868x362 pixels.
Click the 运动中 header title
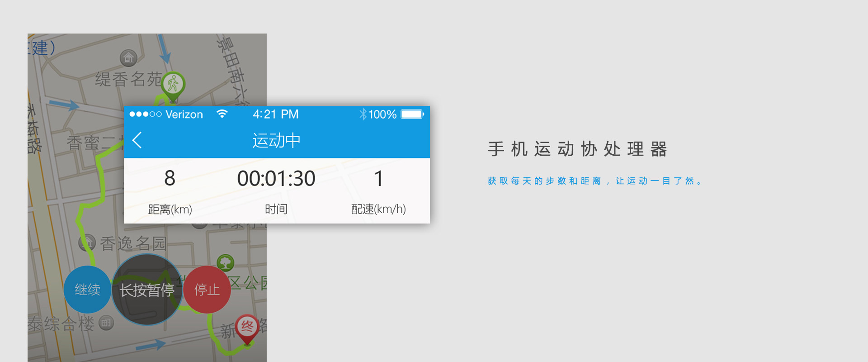point(276,141)
